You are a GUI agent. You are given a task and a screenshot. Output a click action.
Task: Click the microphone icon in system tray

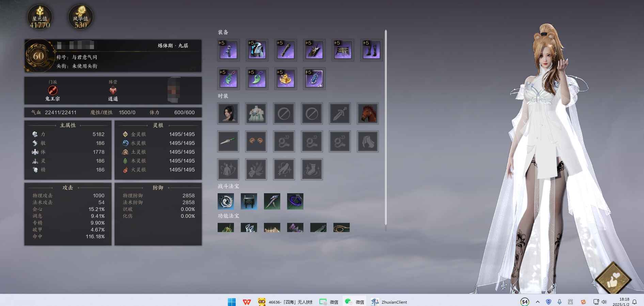click(560, 302)
